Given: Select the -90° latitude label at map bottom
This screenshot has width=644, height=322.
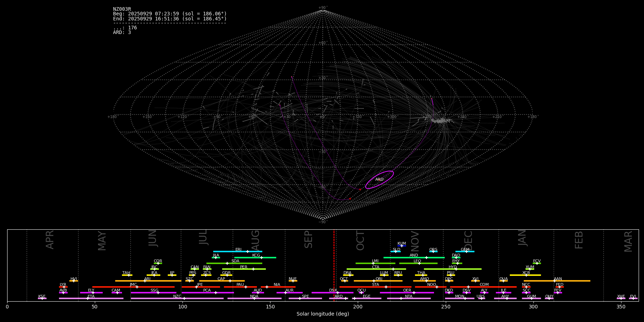Looking at the screenshot, I should click(x=322, y=222).
